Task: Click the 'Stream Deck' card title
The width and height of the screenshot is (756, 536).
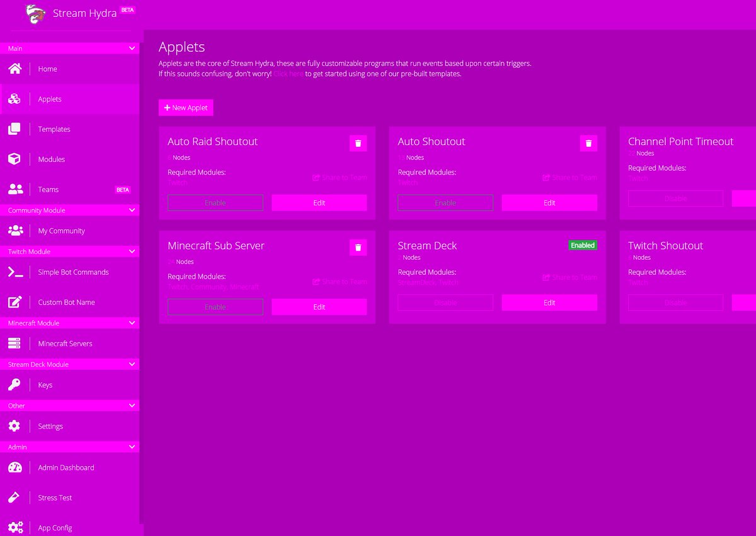Action: [x=428, y=246]
